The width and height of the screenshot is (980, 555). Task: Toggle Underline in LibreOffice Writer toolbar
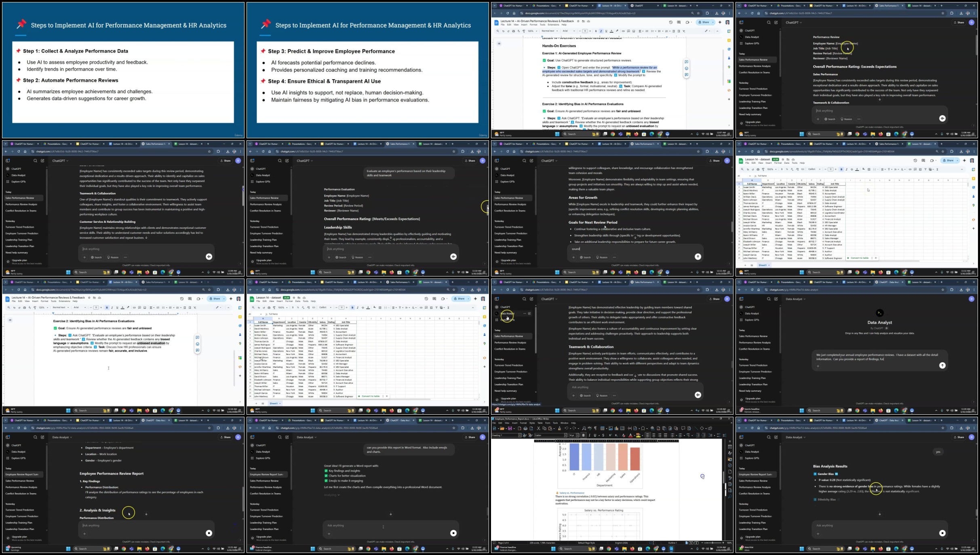[595, 435]
